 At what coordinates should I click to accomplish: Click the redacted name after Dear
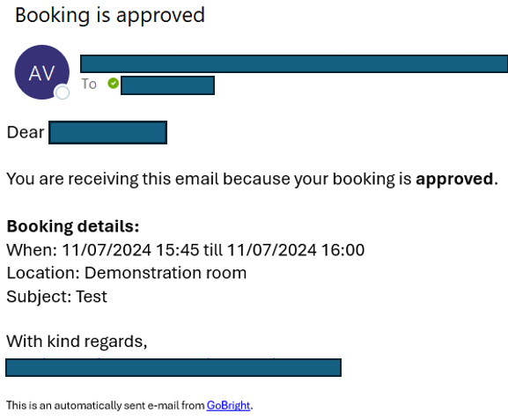108,133
